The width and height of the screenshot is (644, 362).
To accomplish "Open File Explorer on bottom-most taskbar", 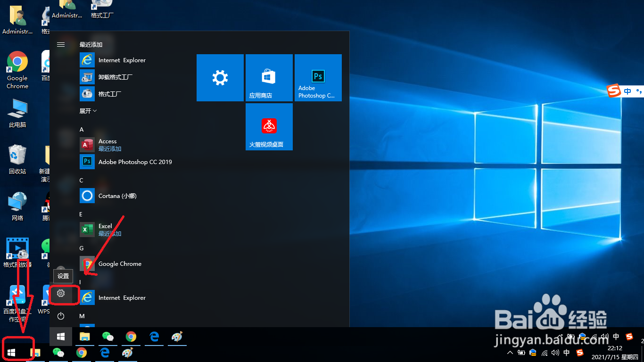I will click(x=35, y=353).
